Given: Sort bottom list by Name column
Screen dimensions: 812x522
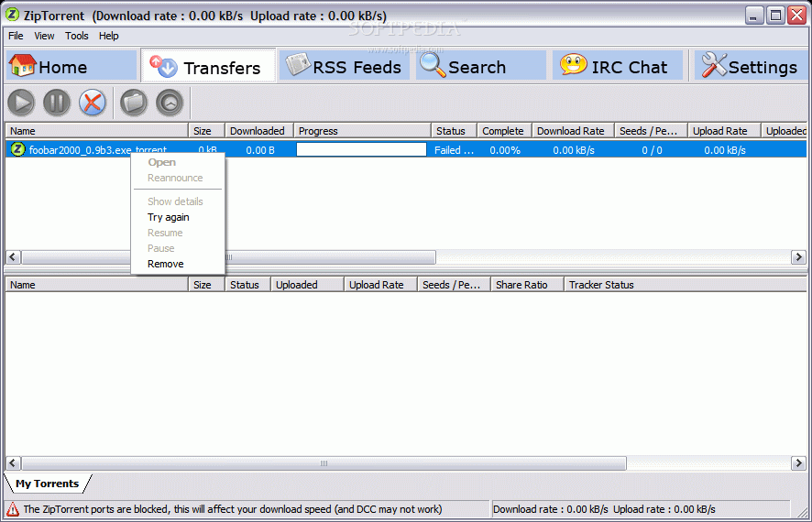Looking at the screenshot, I should pyautogui.click(x=96, y=285).
